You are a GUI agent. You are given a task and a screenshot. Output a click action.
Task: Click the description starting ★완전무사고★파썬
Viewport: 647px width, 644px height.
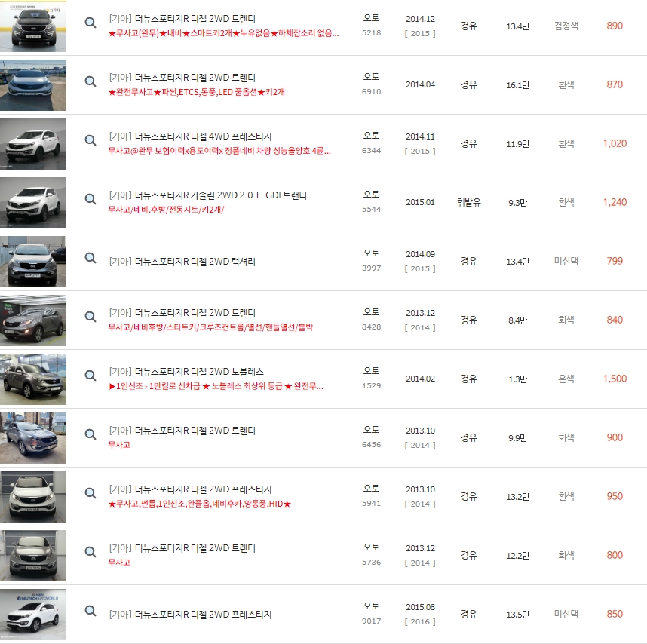196,92
